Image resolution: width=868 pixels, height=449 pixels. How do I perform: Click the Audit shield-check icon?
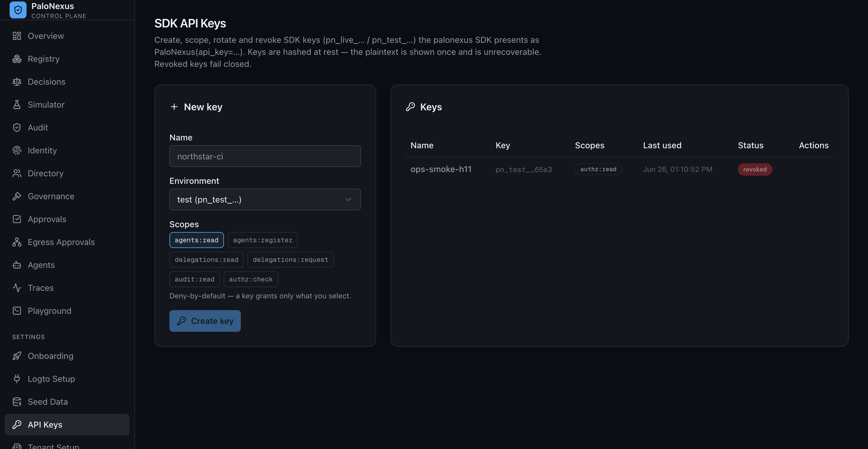17,127
